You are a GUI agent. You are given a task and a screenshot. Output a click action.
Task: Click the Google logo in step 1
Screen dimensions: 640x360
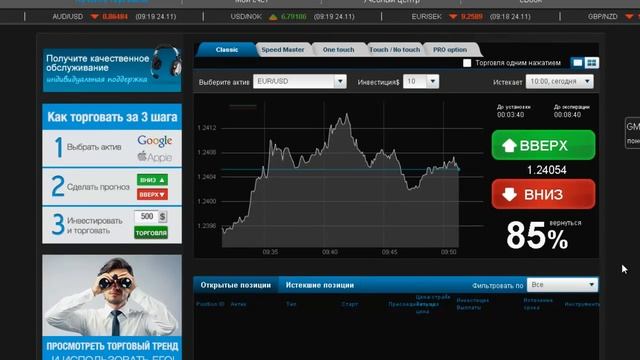tap(155, 141)
